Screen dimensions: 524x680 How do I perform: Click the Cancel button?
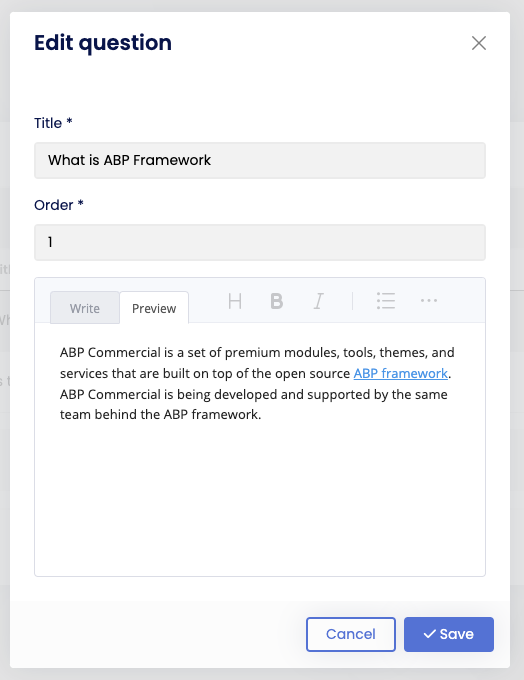click(350, 634)
